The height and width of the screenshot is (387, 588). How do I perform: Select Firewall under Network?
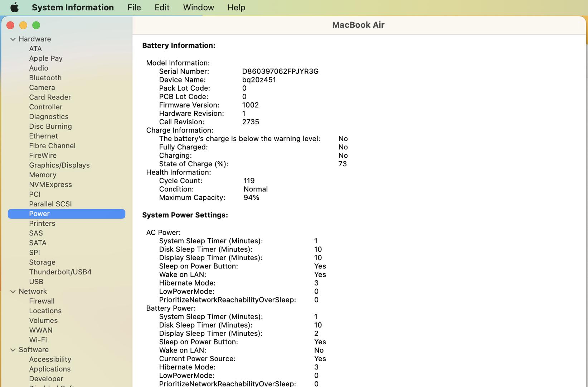[x=42, y=301]
